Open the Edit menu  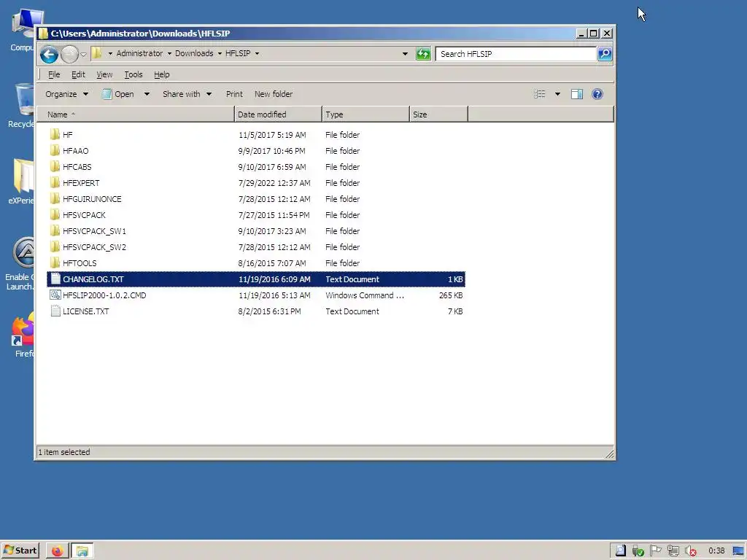(78, 74)
